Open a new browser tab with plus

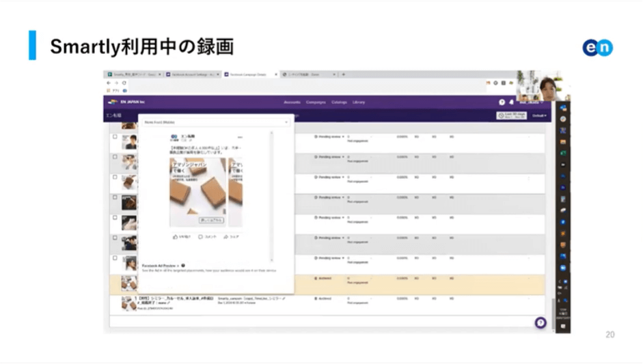344,74
